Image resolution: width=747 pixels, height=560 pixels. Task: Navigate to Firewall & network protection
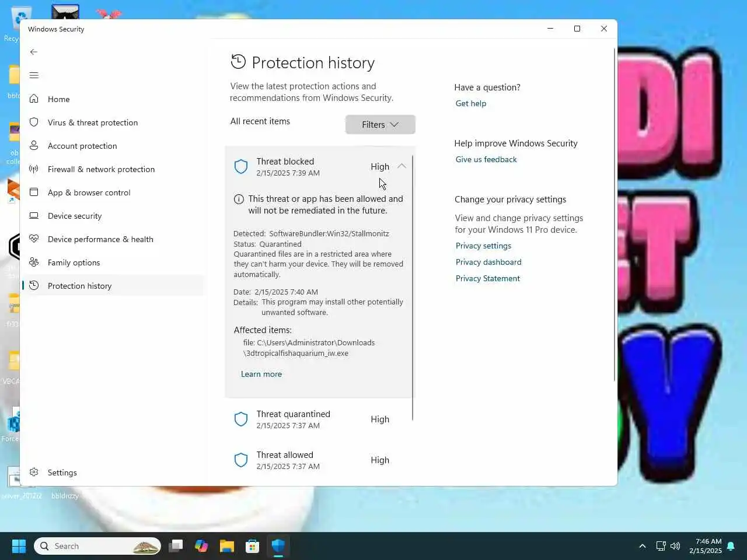[x=113, y=169]
